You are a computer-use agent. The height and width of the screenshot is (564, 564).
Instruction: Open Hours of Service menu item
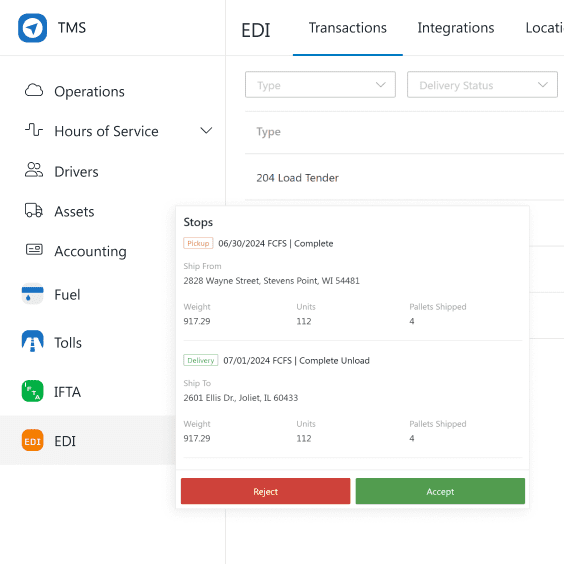click(106, 131)
